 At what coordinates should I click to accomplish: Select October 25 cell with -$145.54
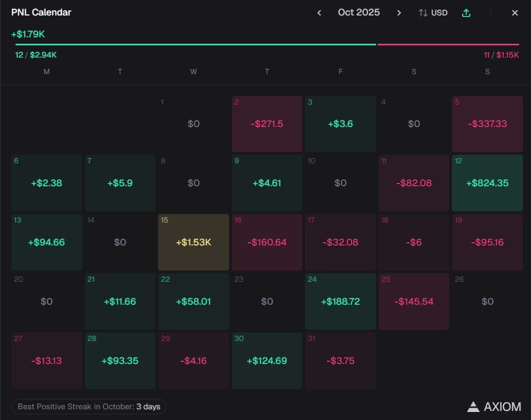coord(414,302)
